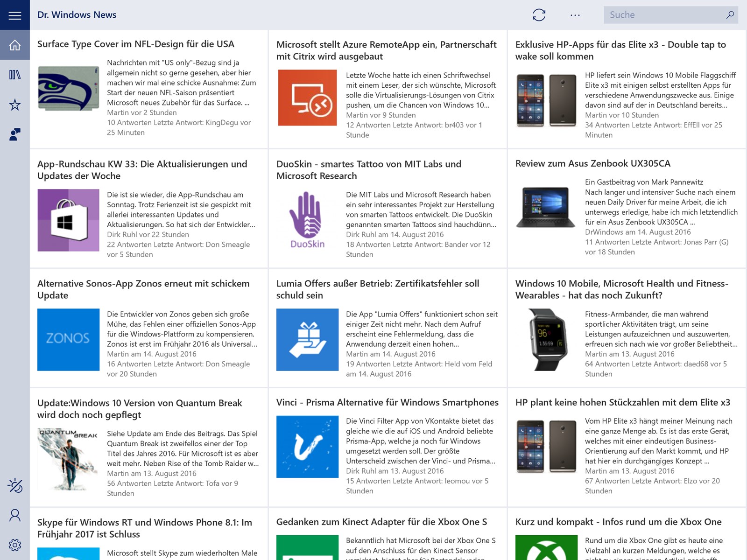Click "10 Antworten" reply line, KingDegu
747x560 pixels.
point(179,127)
